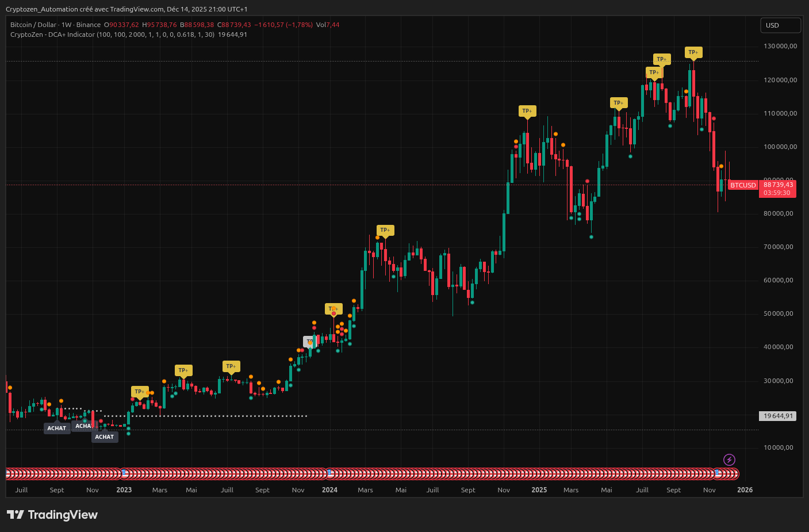
Task: Click the purple lightning bolt icon
Action: [x=729, y=460]
